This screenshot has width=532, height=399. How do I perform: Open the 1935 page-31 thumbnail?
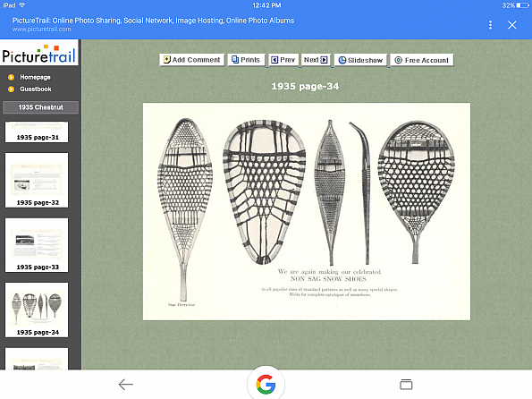pos(37,132)
